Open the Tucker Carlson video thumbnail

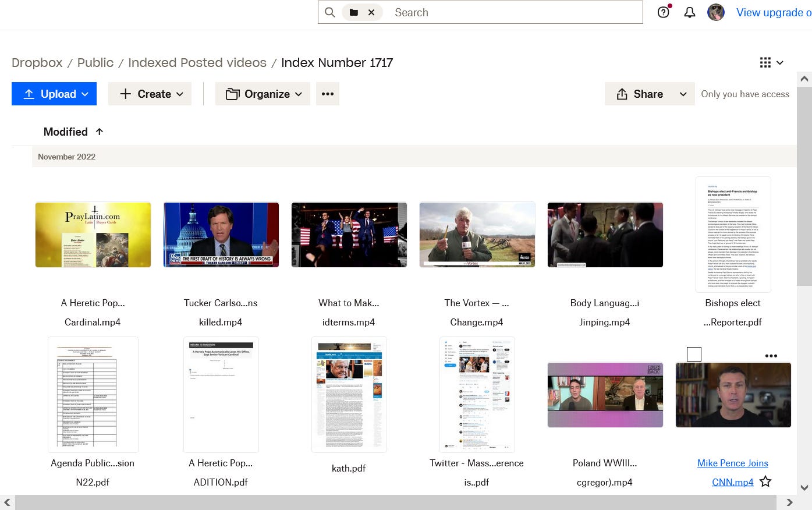tap(221, 235)
